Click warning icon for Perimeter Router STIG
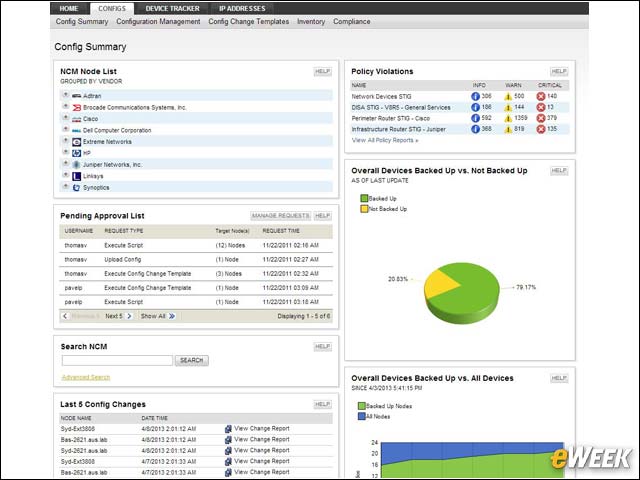This screenshot has width=640, height=480. pyautogui.click(x=508, y=118)
